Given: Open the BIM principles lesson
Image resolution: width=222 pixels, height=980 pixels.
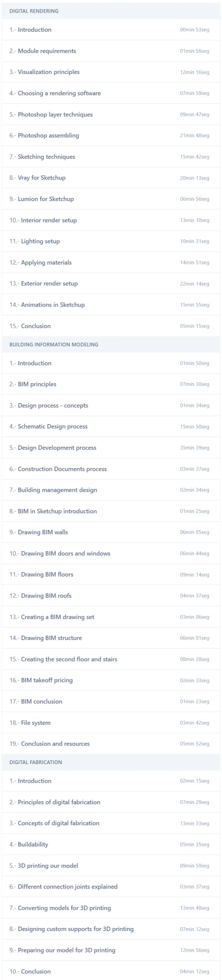Looking at the screenshot, I should 111,384.
